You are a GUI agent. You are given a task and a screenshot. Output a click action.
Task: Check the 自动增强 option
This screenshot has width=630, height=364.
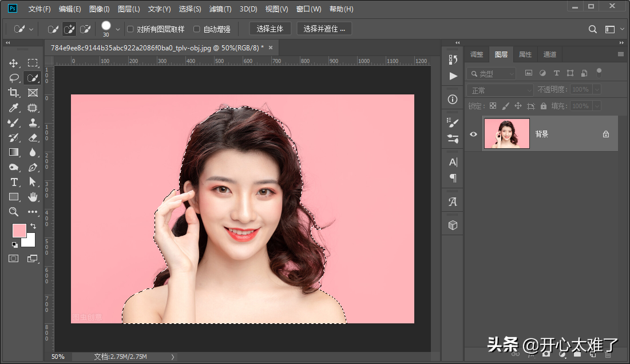[197, 29]
